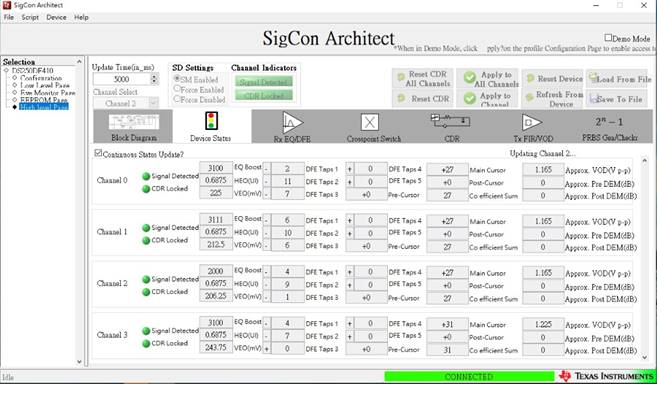
Task: Open the PRBS Gen/Checkr tab
Action: (x=610, y=127)
